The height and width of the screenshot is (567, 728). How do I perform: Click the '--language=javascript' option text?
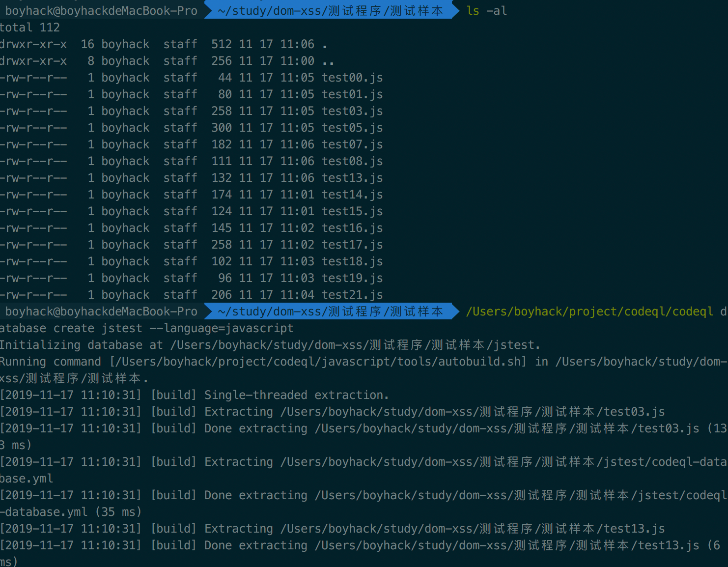tap(222, 328)
